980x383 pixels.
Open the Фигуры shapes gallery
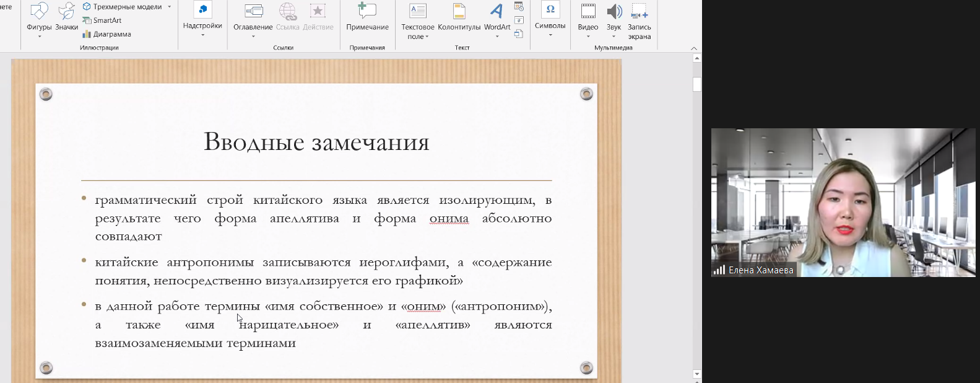39,17
